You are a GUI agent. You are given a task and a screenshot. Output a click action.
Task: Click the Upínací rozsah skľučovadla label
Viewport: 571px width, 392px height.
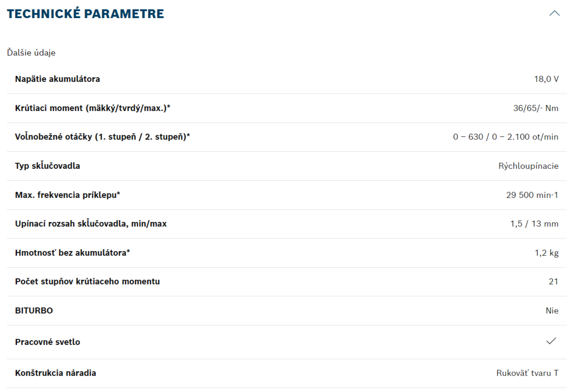[91, 224]
